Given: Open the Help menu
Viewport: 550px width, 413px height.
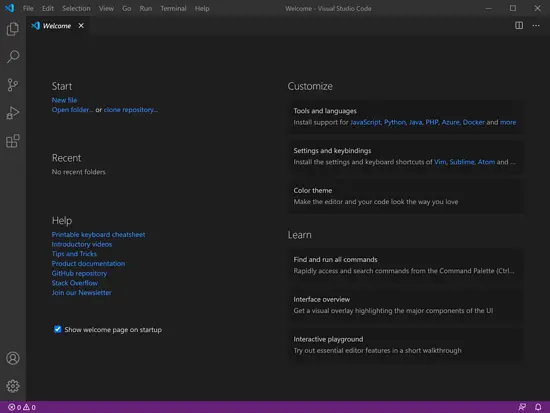Looking at the screenshot, I should (x=202, y=8).
